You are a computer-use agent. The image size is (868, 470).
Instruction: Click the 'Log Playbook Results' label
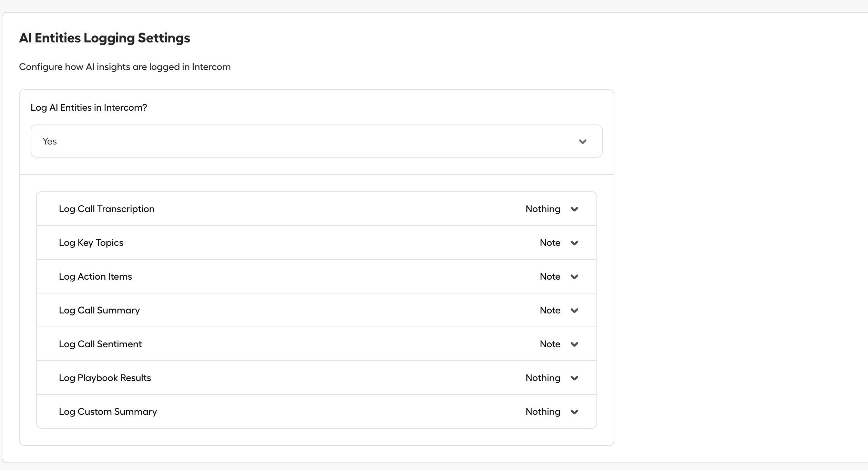pos(105,378)
